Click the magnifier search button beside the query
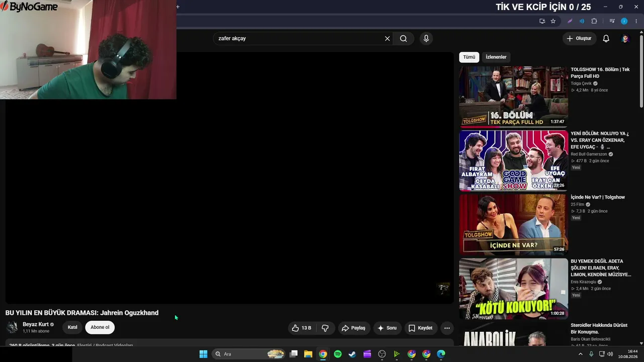Viewport: 644px width, 362px height. tap(404, 38)
